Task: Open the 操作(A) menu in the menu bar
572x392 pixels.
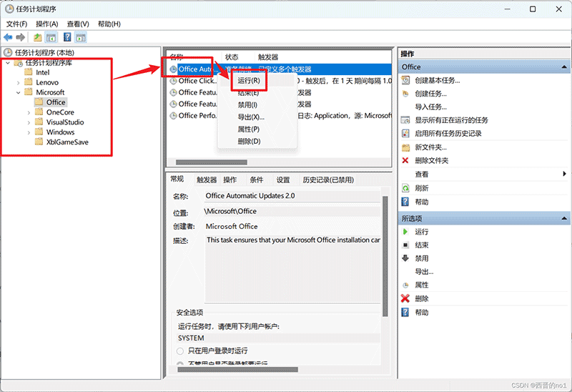Action: (x=47, y=24)
